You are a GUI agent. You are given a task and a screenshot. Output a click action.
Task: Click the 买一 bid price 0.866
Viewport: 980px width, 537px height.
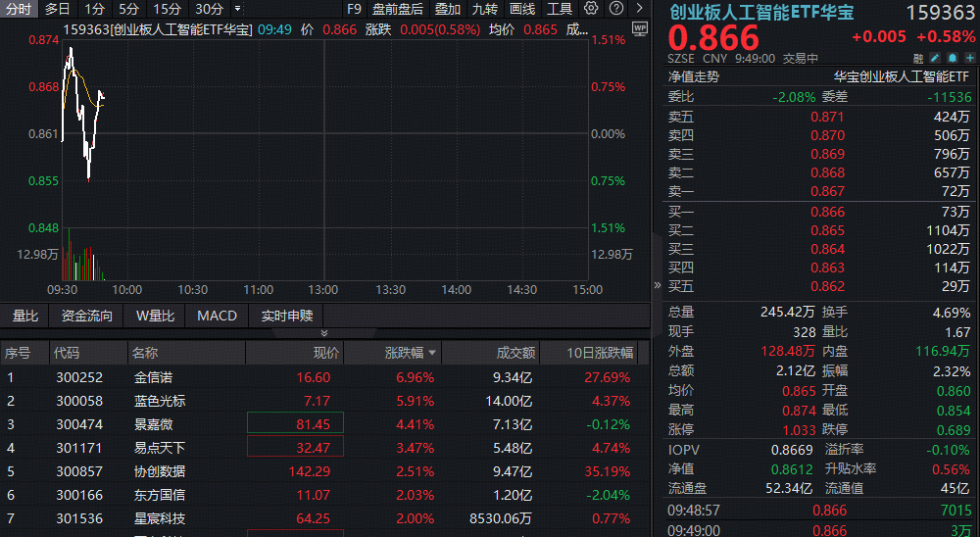(x=827, y=212)
